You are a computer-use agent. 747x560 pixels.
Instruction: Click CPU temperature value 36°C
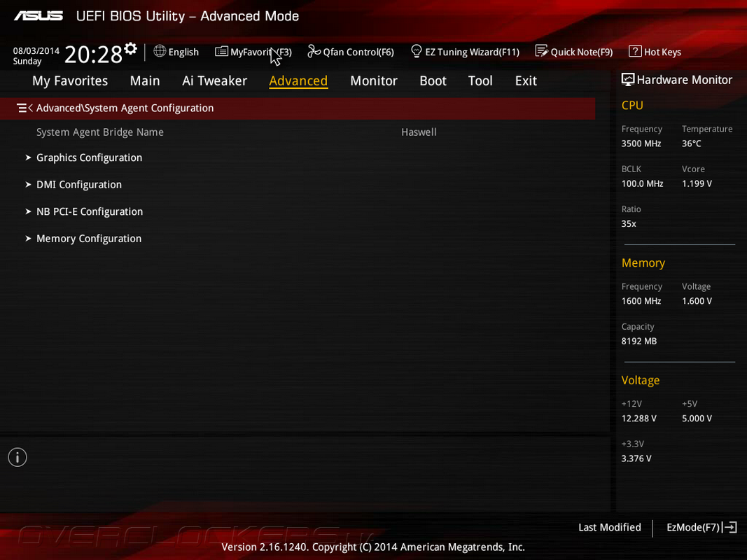click(691, 143)
